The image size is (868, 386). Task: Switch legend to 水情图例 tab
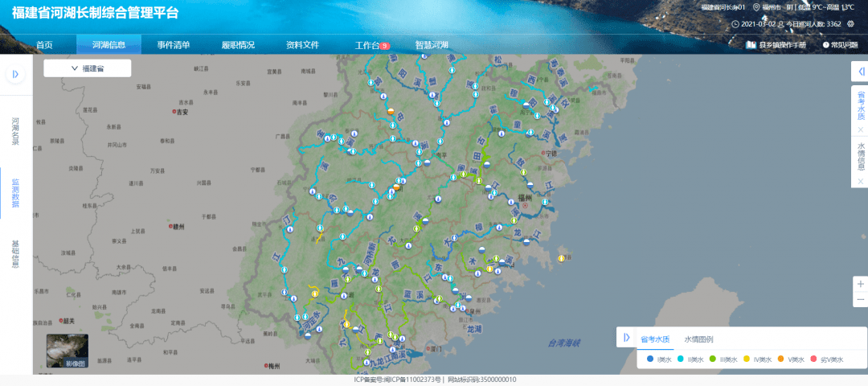click(698, 339)
